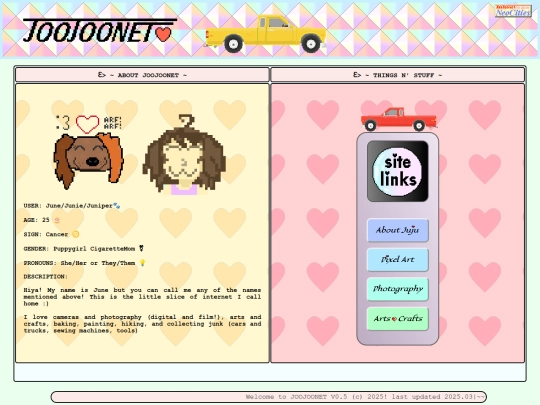This screenshot has height=405, width=540.
Task: Open the Arts & Crafts page
Action: pyautogui.click(x=397, y=319)
